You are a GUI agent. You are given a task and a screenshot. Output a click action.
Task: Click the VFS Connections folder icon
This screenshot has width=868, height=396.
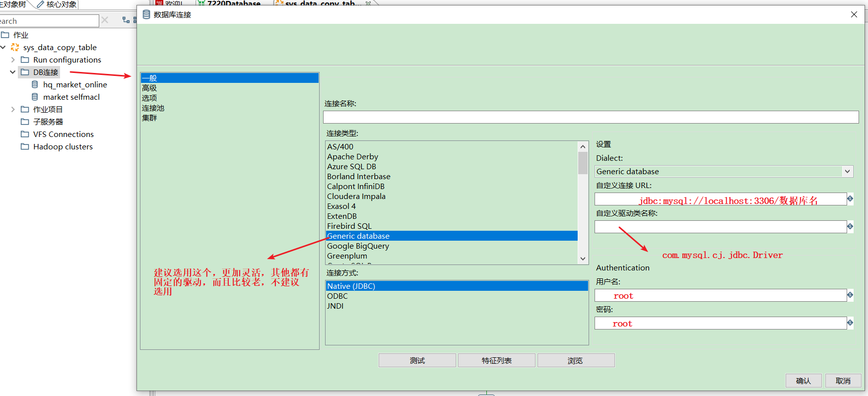coord(25,134)
